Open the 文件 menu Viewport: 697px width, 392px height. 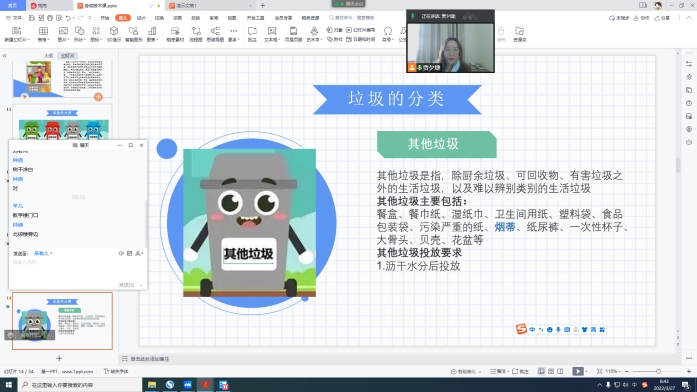pos(14,18)
